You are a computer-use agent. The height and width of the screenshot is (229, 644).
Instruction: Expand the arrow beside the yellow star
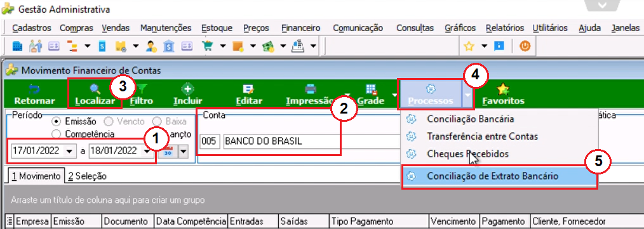click(x=485, y=46)
